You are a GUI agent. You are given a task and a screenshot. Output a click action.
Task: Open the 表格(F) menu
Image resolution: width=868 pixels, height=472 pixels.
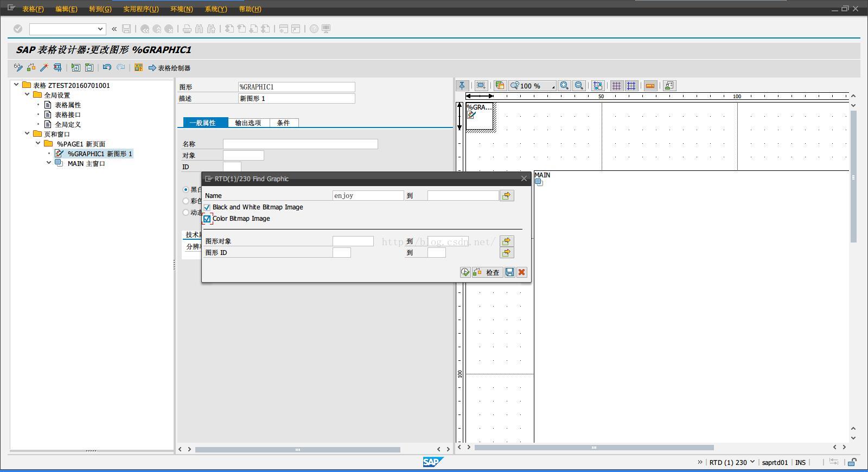click(x=33, y=9)
